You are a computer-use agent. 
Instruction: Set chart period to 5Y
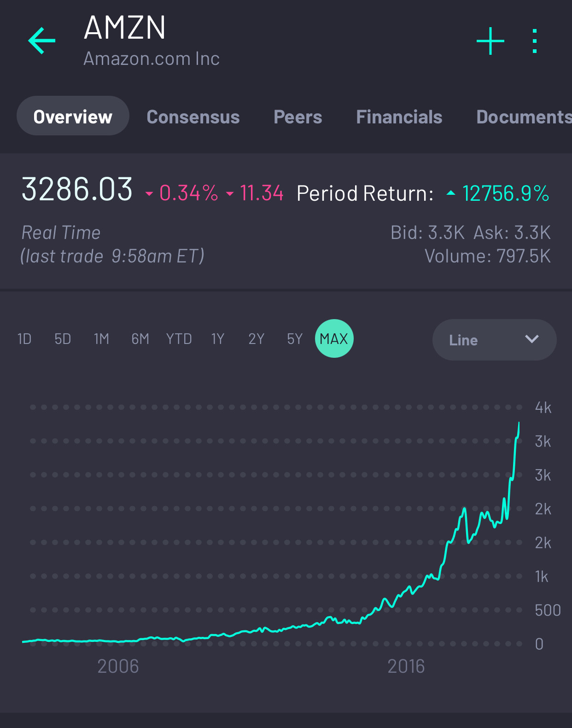[x=295, y=339]
